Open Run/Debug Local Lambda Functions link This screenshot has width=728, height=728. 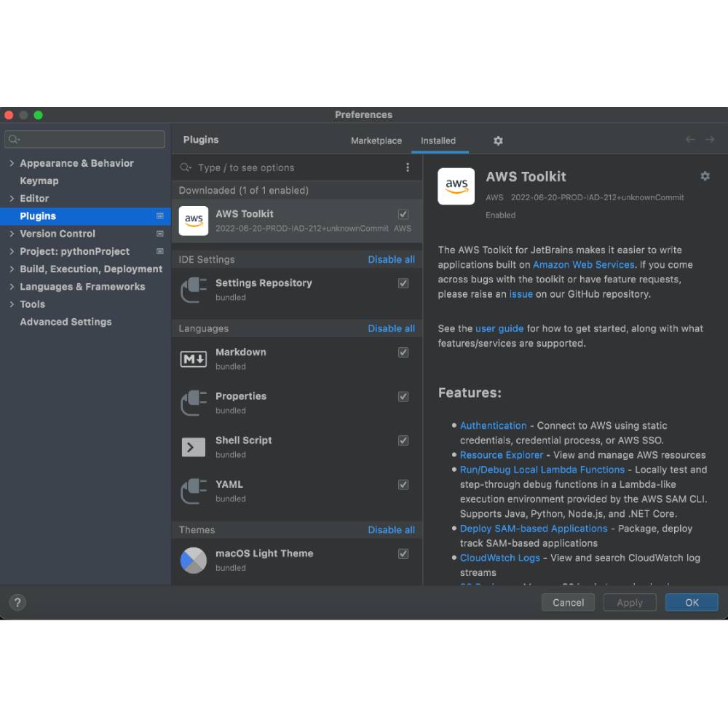[542, 470]
